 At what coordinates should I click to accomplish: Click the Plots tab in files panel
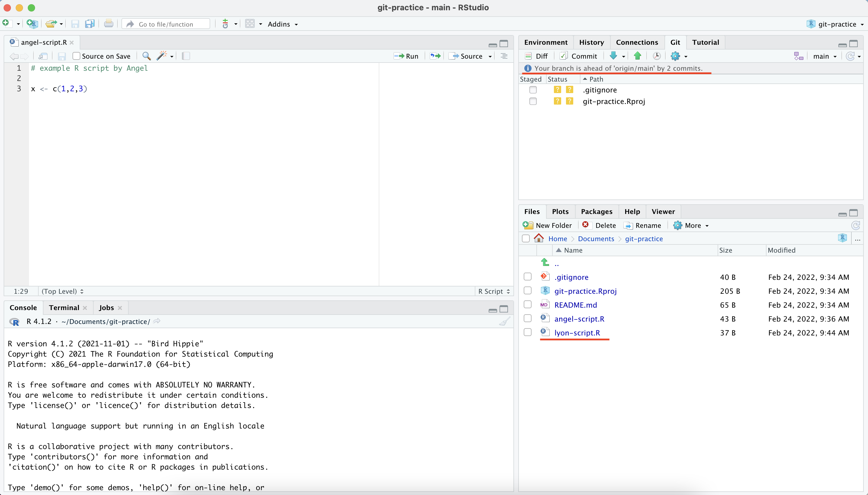559,211
